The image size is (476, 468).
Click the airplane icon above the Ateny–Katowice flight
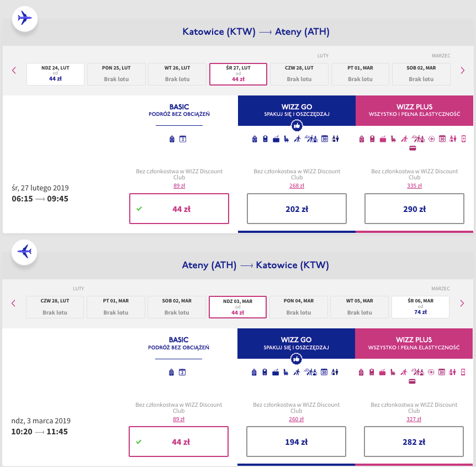click(x=24, y=251)
